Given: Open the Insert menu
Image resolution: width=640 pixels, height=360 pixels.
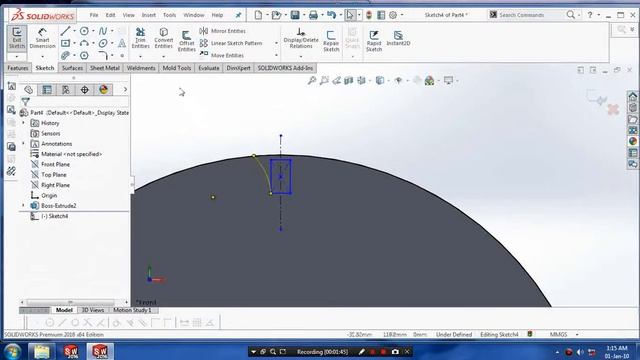Looking at the screenshot, I should click(149, 15).
